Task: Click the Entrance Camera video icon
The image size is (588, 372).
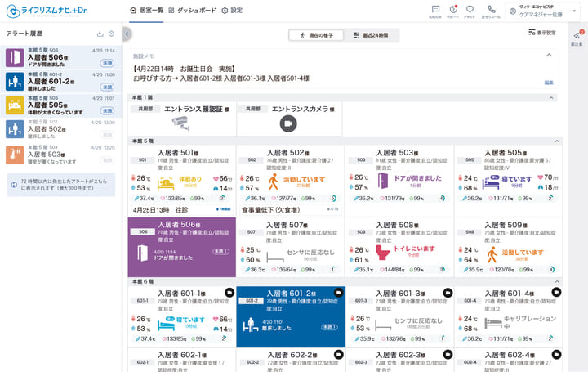Action: tap(287, 123)
